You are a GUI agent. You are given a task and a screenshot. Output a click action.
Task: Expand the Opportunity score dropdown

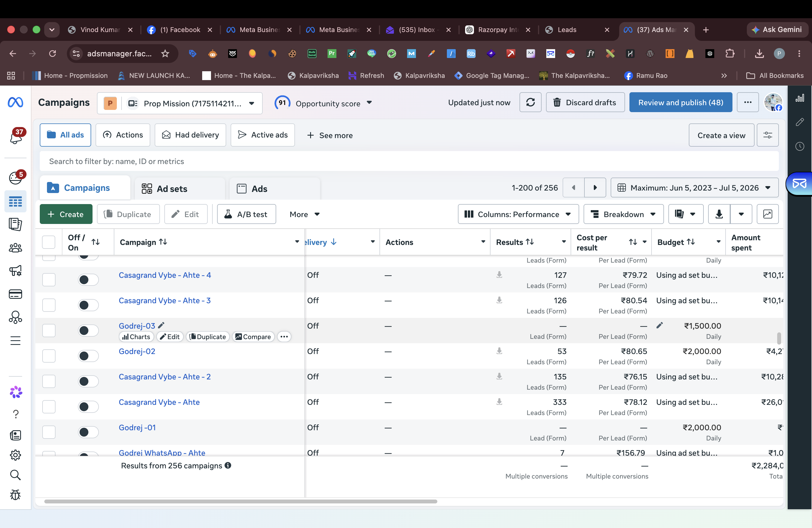[x=369, y=103]
